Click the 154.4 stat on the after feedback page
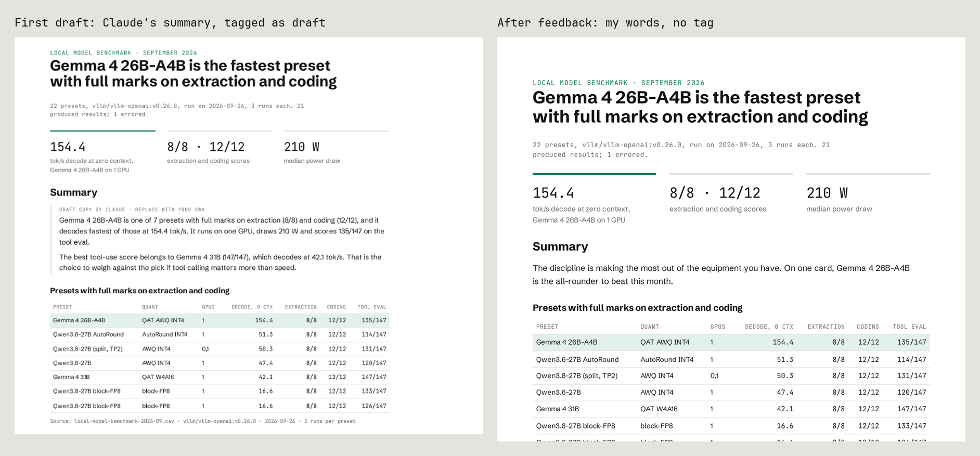 click(553, 193)
